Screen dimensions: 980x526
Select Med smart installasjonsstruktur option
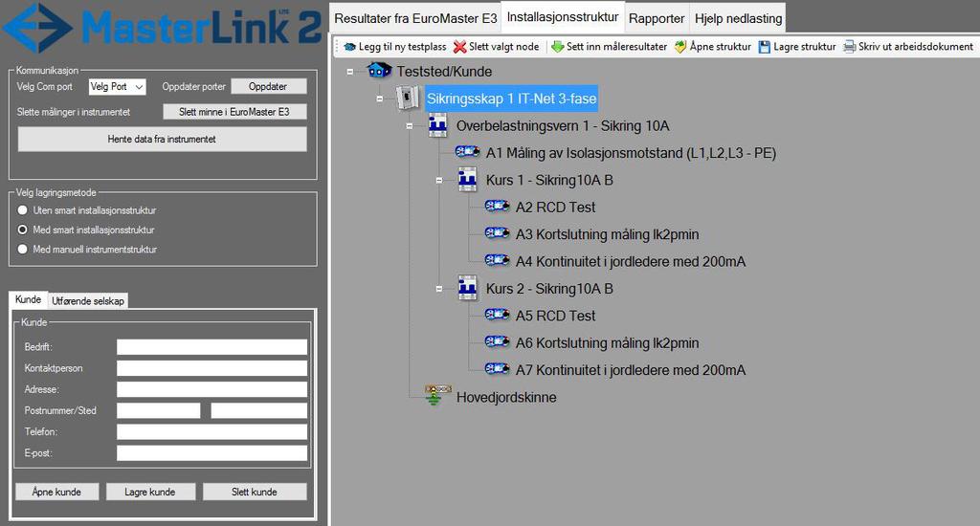click(23, 230)
